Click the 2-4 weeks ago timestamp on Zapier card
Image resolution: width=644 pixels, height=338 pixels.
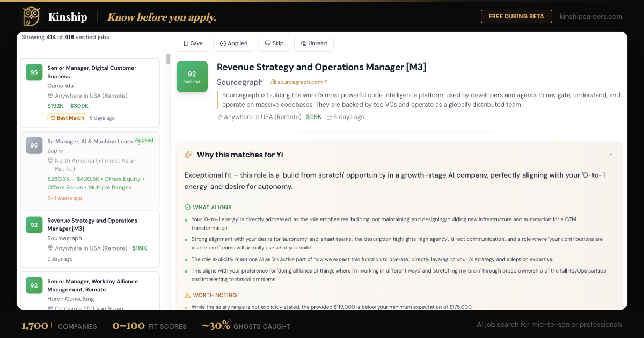64,198
